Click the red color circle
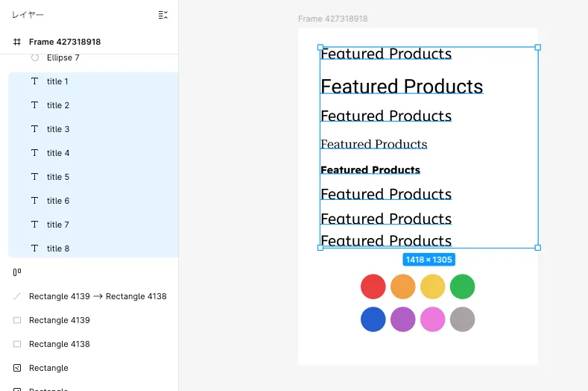Screen dimensions: 588x391 click(x=373, y=287)
